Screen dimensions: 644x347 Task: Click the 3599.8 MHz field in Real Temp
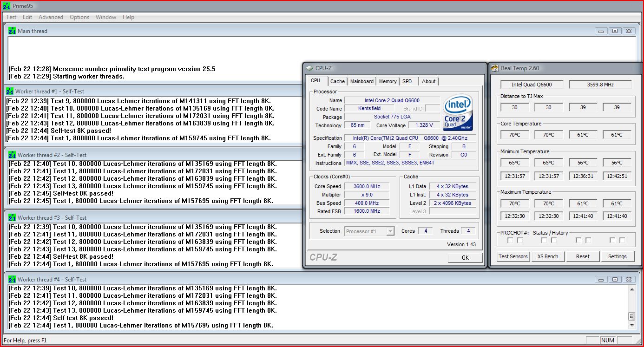coord(600,85)
